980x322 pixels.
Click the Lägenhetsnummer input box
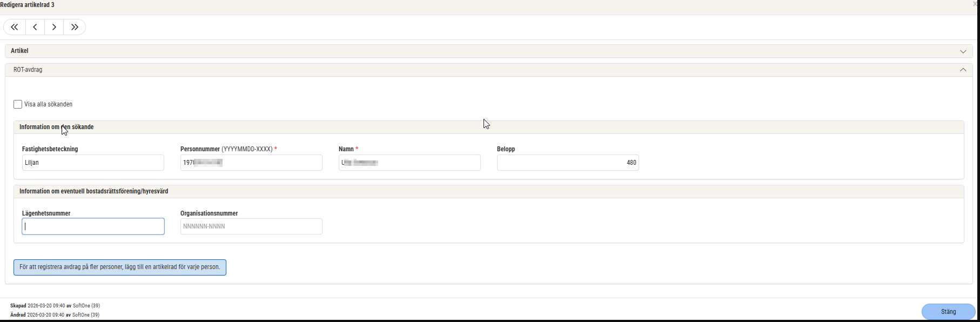(x=93, y=226)
